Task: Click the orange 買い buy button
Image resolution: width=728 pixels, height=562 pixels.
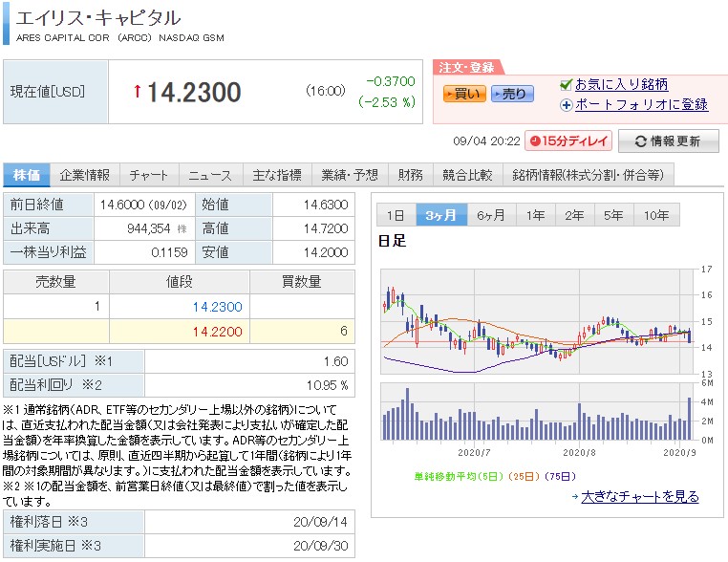Action: coord(464,94)
